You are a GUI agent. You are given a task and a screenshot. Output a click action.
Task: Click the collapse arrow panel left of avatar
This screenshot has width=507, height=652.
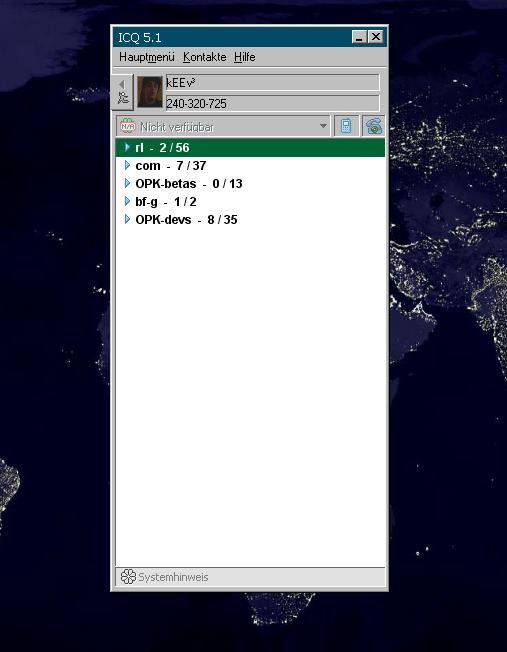122,92
